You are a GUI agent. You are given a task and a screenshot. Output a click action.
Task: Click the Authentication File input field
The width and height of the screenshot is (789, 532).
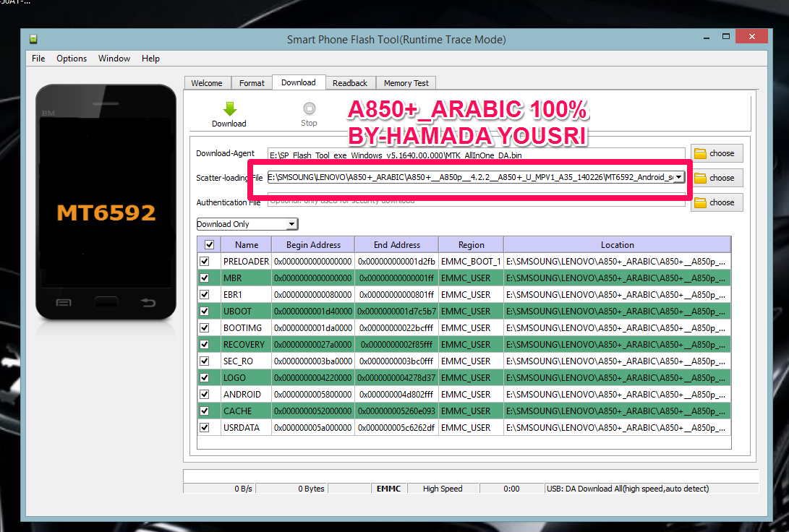click(x=476, y=201)
